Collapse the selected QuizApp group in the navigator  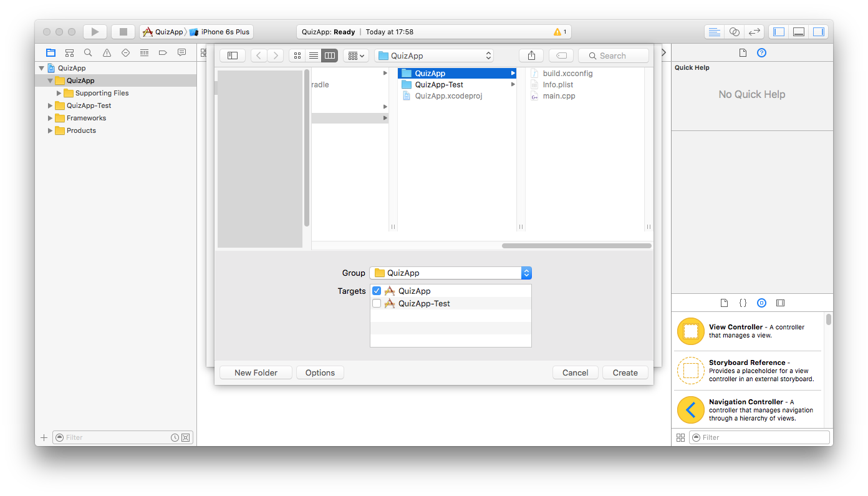point(51,81)
